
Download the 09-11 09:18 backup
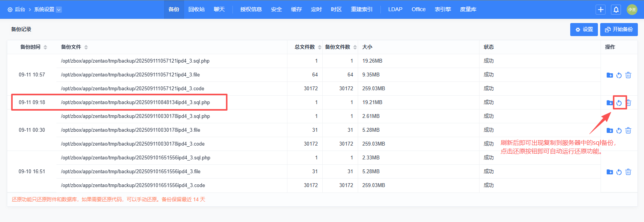[x=610, y=103]
